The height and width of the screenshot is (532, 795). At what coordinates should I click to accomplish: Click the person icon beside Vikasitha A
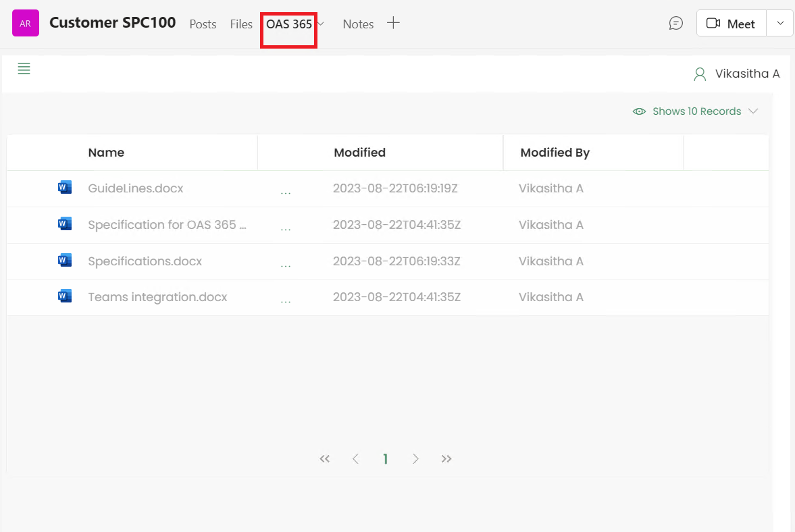[x=698, y=74]
